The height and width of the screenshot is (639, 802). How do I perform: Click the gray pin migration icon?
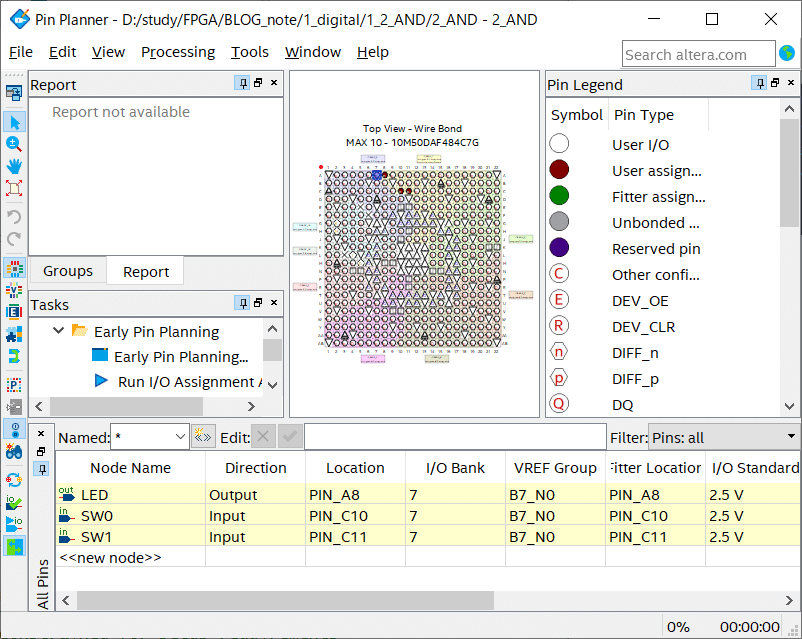coord(14,407)
